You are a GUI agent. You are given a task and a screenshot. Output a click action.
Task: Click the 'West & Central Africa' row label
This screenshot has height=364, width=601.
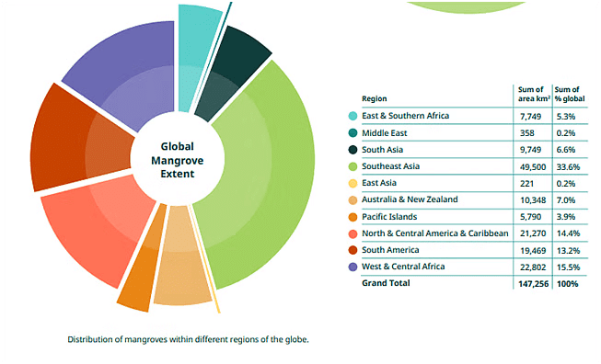pos(403,267)
